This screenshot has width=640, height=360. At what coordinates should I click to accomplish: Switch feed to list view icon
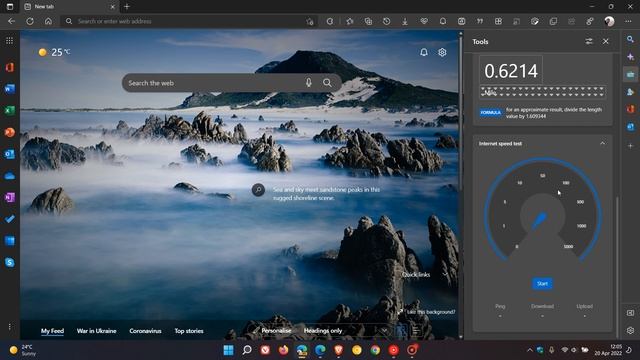[x=416, y=331]
